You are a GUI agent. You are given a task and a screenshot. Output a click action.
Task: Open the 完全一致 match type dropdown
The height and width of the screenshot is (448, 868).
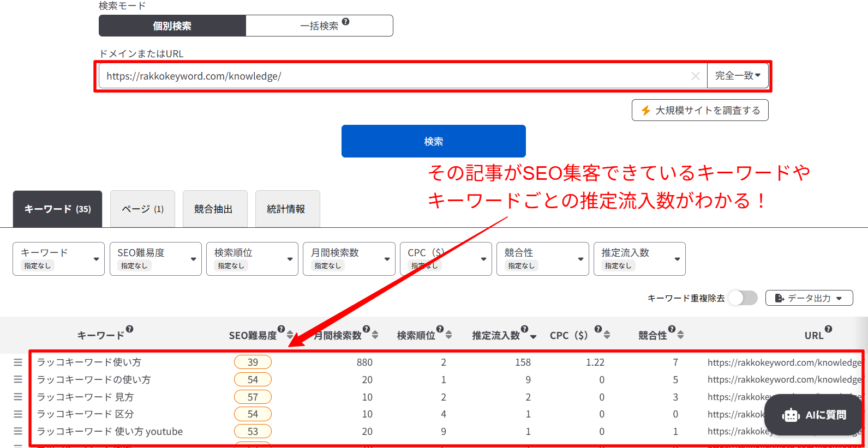[737, 76]
